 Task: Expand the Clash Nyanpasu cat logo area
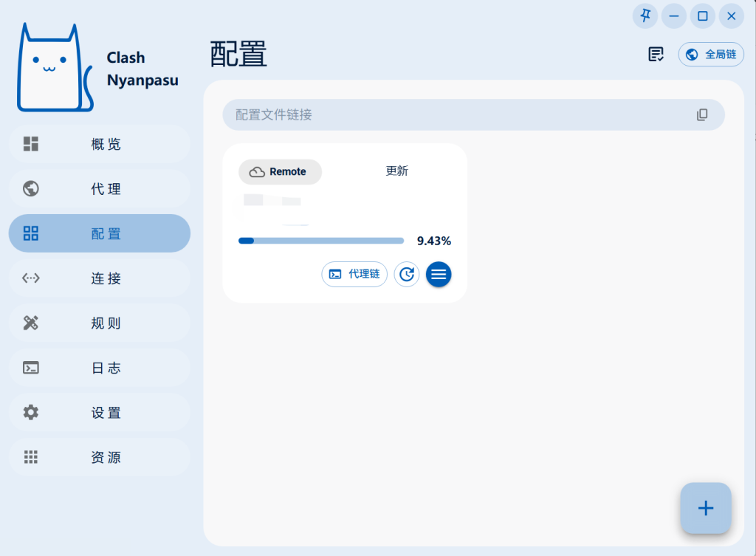54,66
